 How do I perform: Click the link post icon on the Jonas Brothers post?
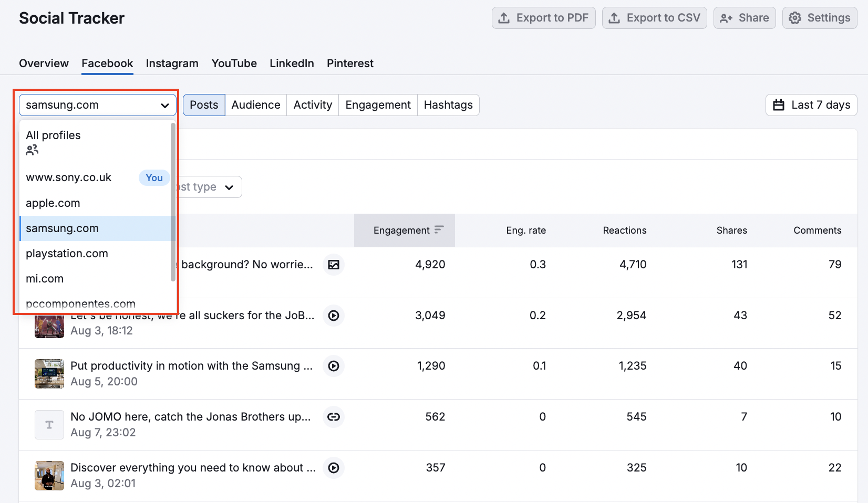click(x=334, y=417)
